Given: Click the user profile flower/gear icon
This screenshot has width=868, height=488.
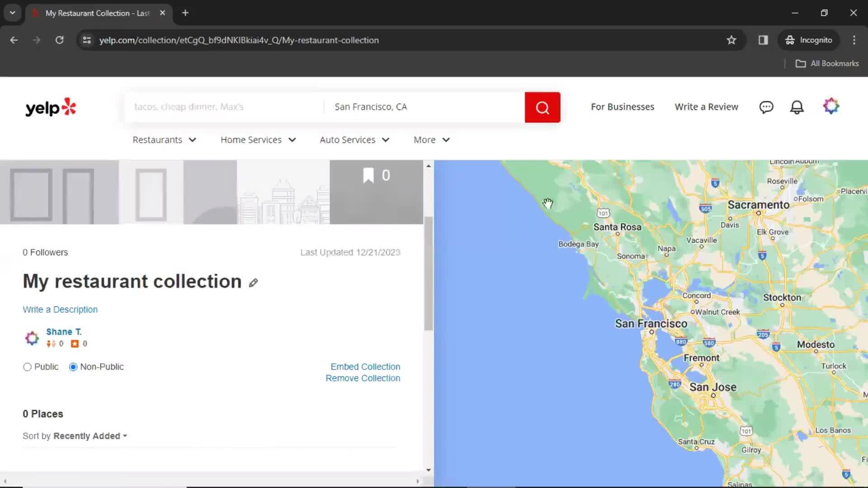Looking at the screenshot, I should click(x=831, y=107).
